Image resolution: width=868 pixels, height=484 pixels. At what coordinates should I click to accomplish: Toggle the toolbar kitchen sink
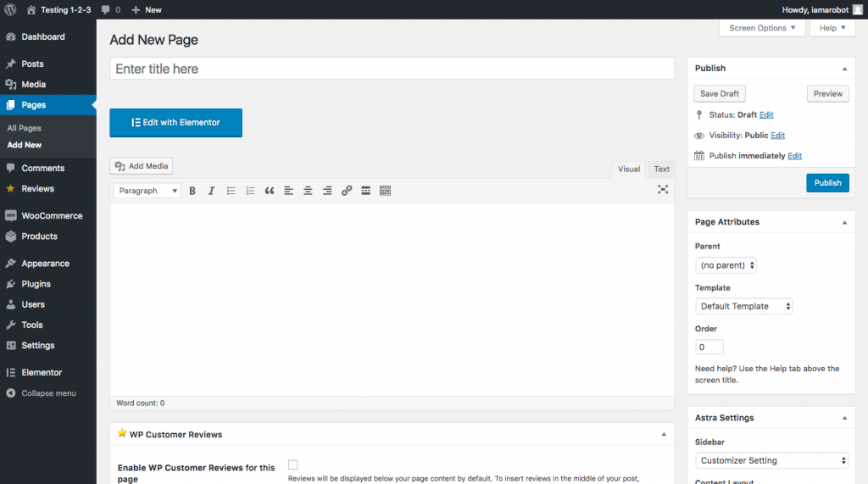(386, 191)
